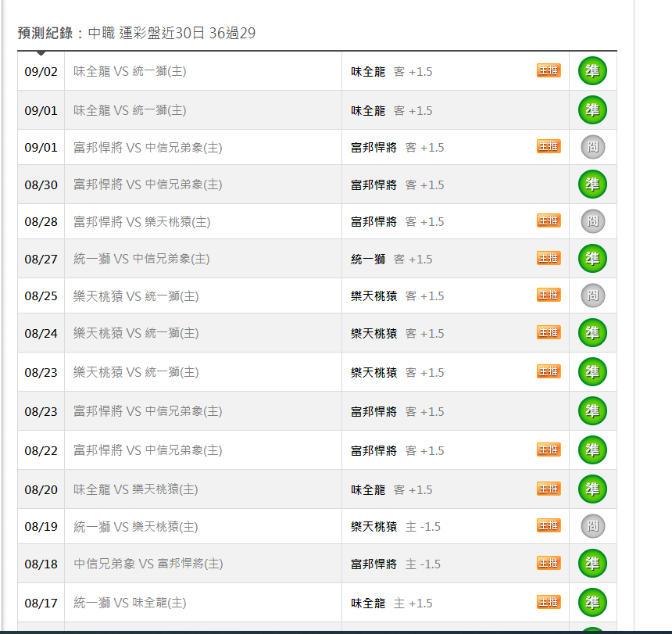Click the 主推 badge on the 08/27 row
The height and width of the screenshot is (634, 672).
tap(549, 258)
